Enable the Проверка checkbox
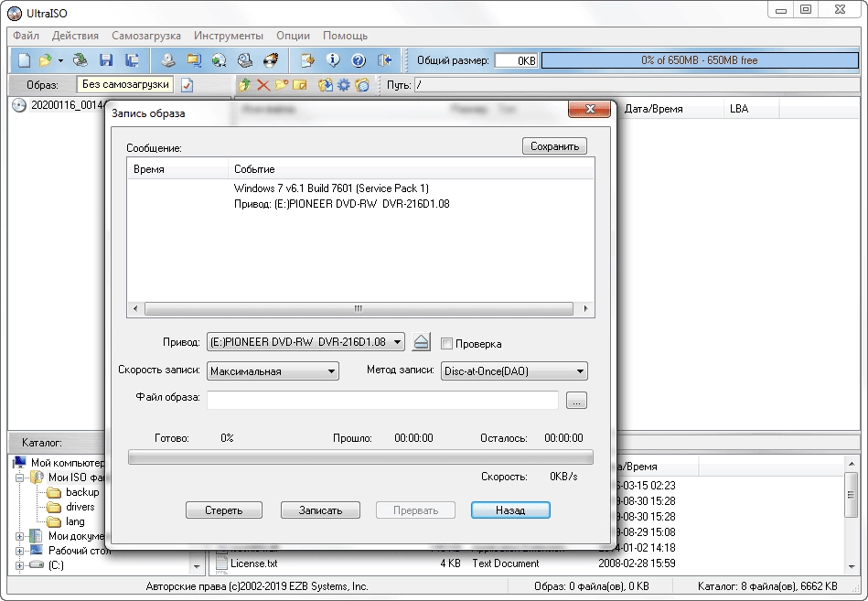The height and width of the screenshot is (601, 868). (446, 344)
